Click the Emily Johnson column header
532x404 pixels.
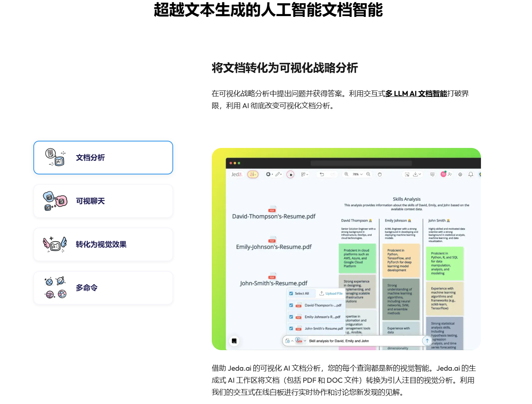click(398, 221)
